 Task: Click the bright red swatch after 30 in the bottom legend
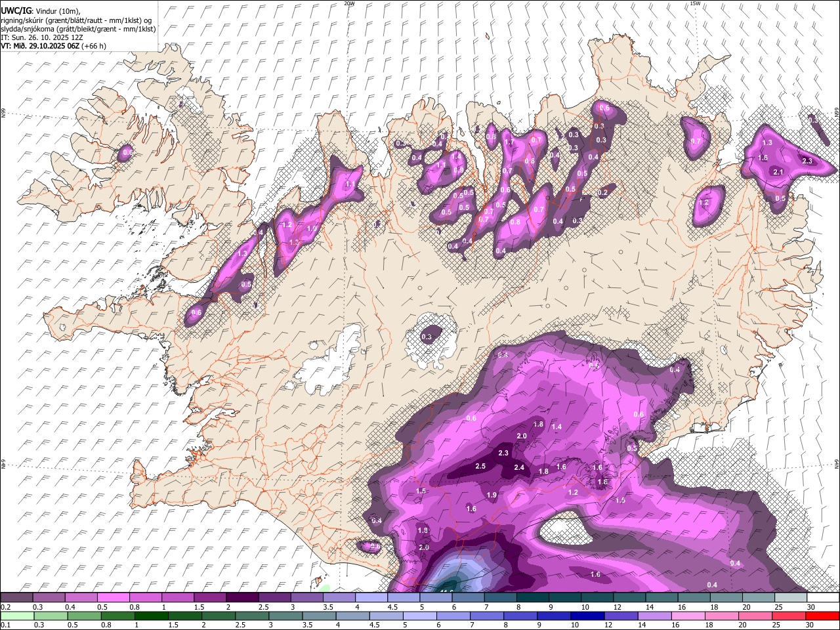point(822,616)
